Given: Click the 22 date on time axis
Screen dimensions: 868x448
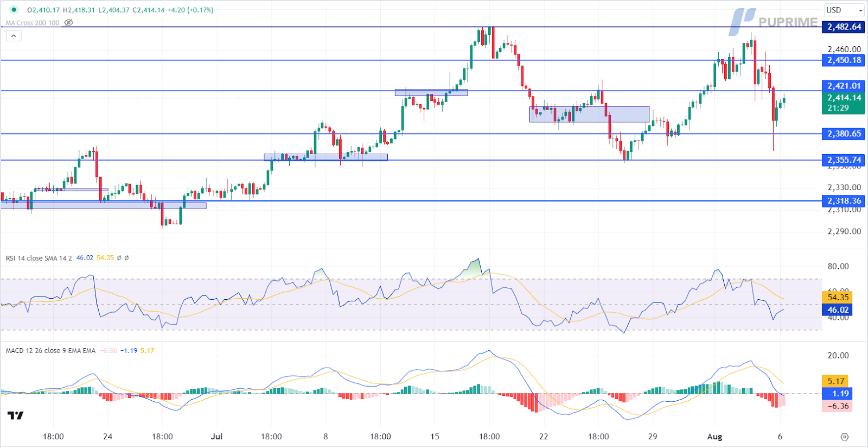Looking at the screenshot, I should 544,437.
